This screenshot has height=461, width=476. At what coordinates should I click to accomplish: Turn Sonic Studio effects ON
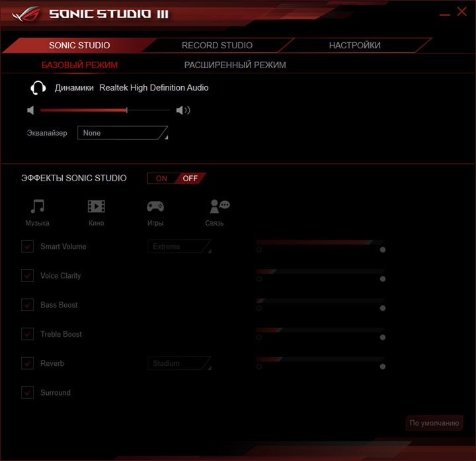(x=161, y=179)
